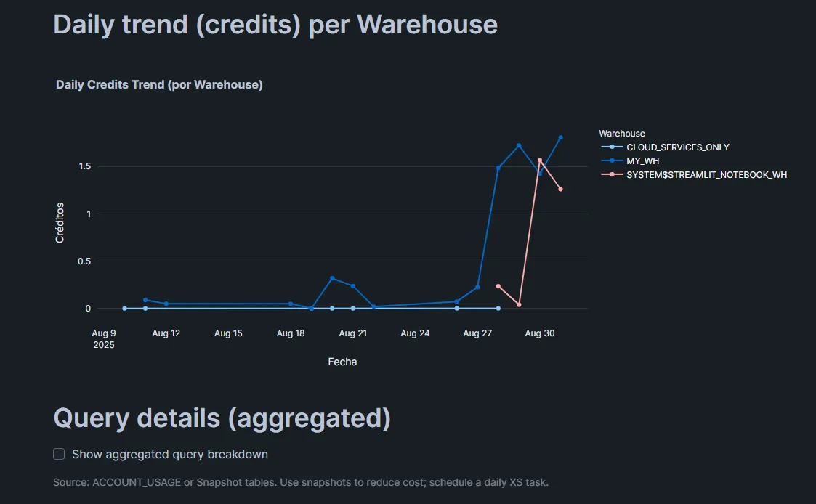The image size is (816, 504).
Task: Click the Warehouse legend header
Action: (621, 133)
